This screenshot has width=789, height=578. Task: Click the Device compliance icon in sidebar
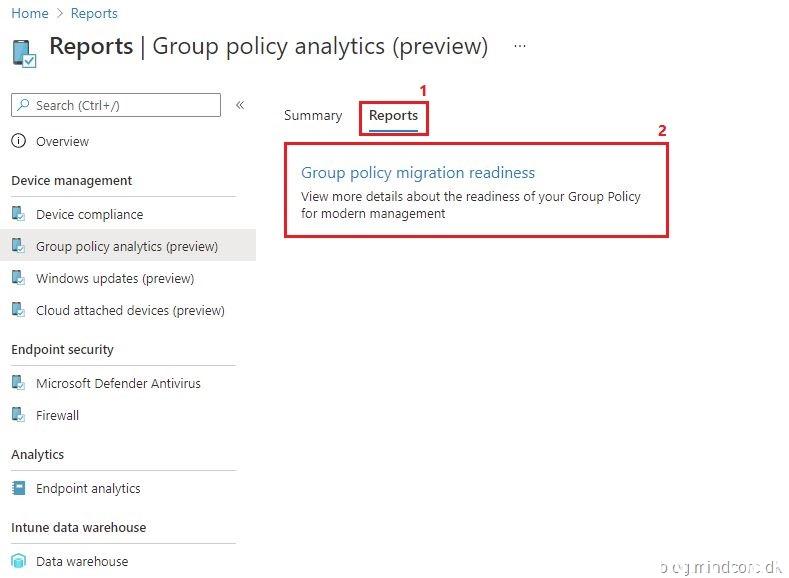[x=18, y=214]
